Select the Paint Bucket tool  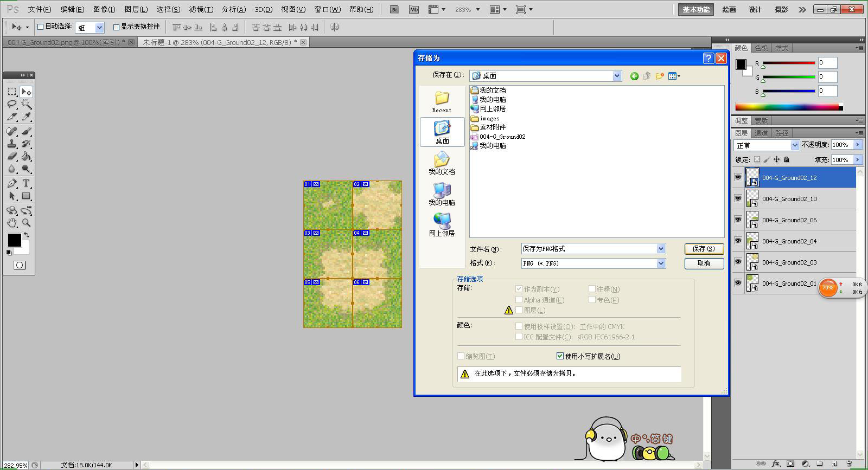point(26,156)
